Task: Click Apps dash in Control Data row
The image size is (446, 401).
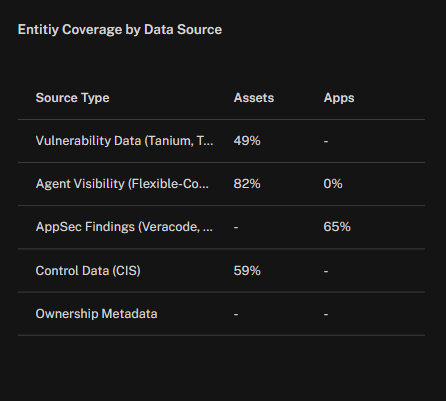Action: [x=326, y=271]
